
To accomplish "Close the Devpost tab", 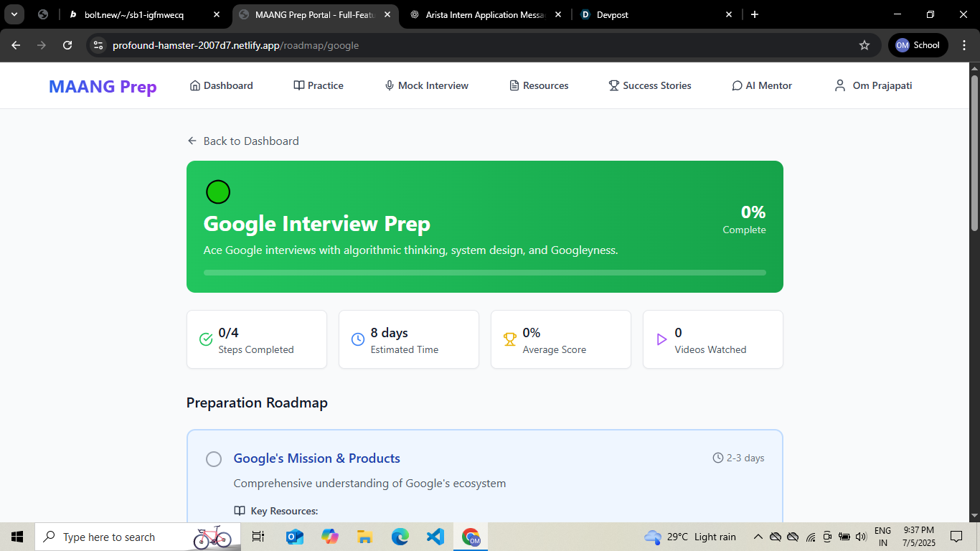I will click(729, 14).
